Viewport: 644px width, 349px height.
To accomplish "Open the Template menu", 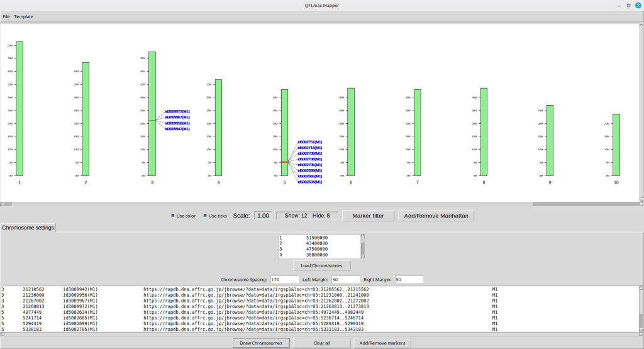I will click(x=24, y=16).
